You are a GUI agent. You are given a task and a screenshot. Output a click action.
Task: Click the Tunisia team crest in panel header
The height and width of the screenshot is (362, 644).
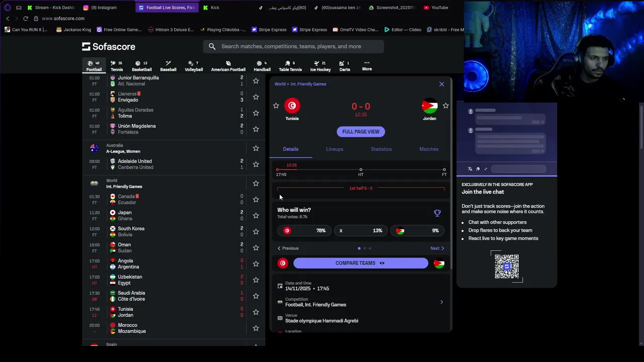pyautogui.click(x=292, y=106)
